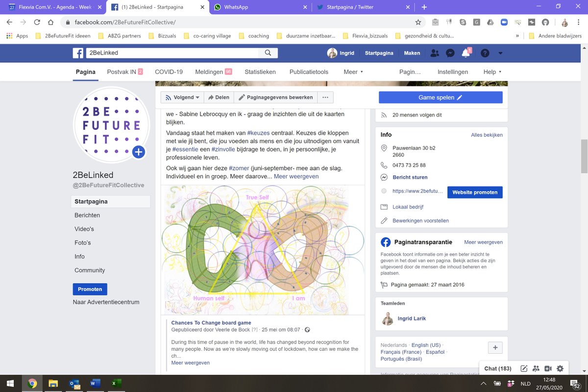Screen dimensions: 588x392
Task: Click the Game spelen button
Action: 441,98
